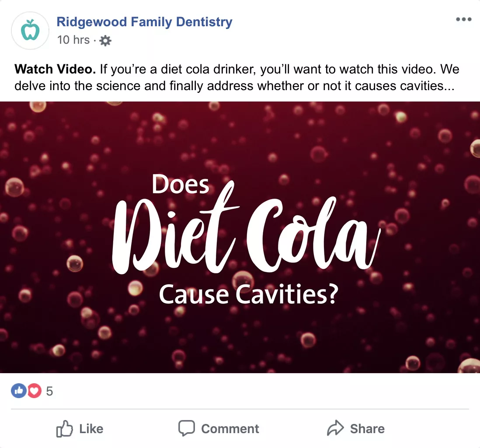Open the Ridgewood Family Dentistry page link
The image size is (480, 448).
[x=144, y=22]
